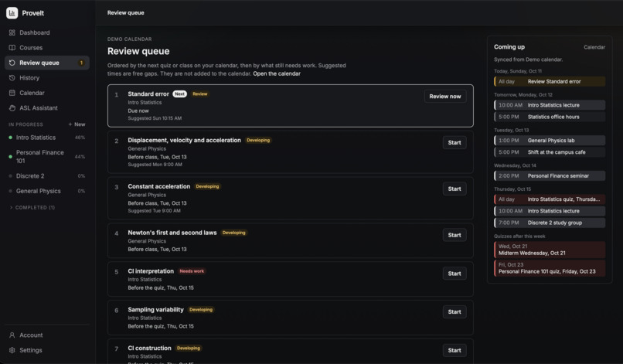The width and height of the screenshot is (623, 364).
Task: Click the Constant acceleration topic title
Action: tap(159, 186)
